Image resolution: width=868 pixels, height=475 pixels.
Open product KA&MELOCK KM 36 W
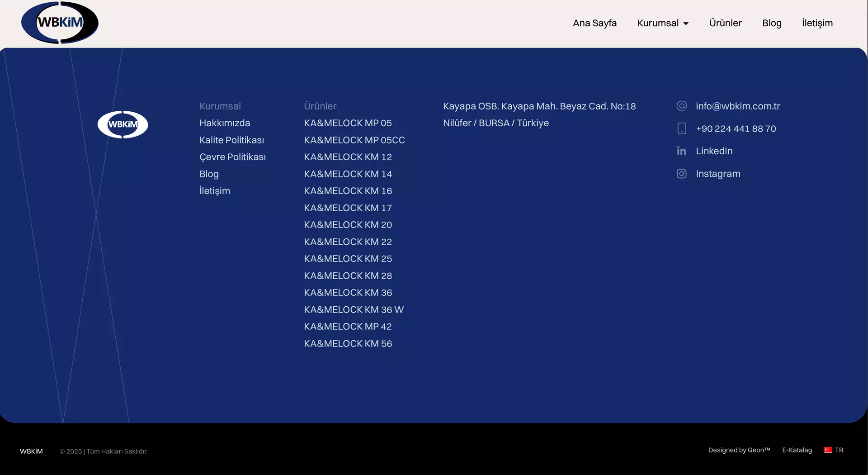[354, 310]
